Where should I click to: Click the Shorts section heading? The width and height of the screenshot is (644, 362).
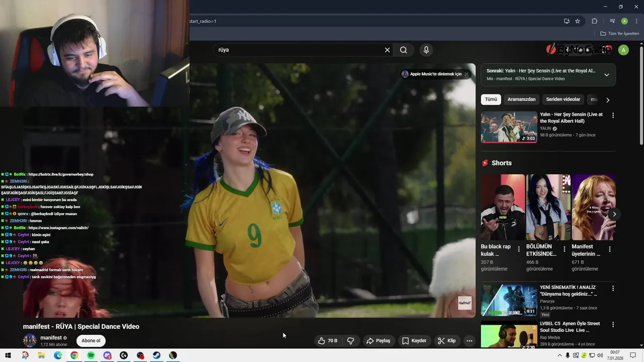point(502,163)
